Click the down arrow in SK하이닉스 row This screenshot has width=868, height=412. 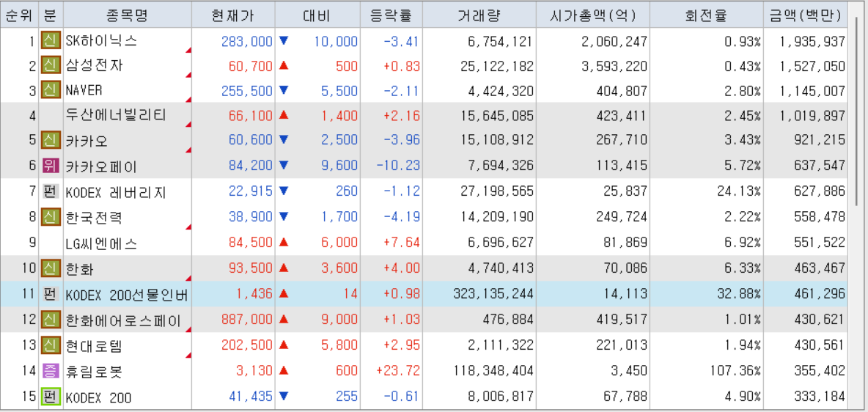click(x=284, y=40)
